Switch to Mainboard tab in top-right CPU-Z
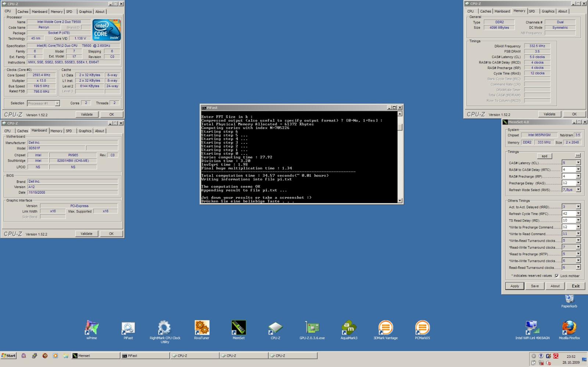588x367 pixels. click(x=502, y=11)
